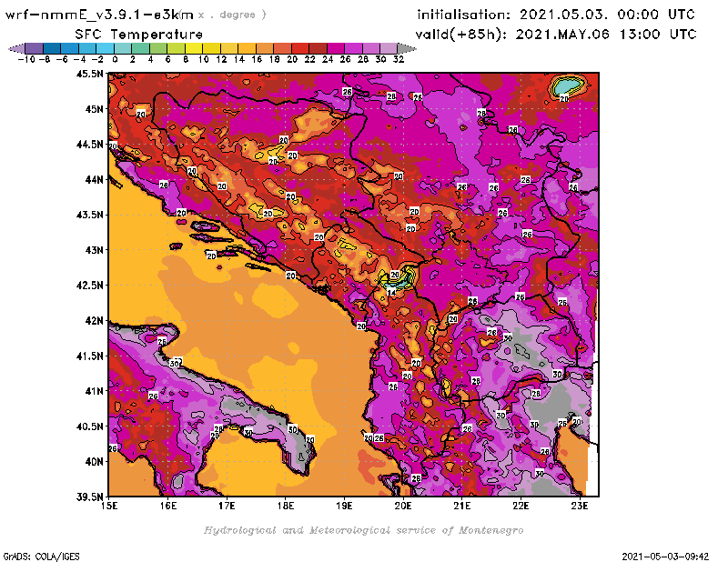Click the initialisation 2021.05.03 00:00 UTC line
The width and height of the screenshot is (728, 562).
click(x=556, y=15)
